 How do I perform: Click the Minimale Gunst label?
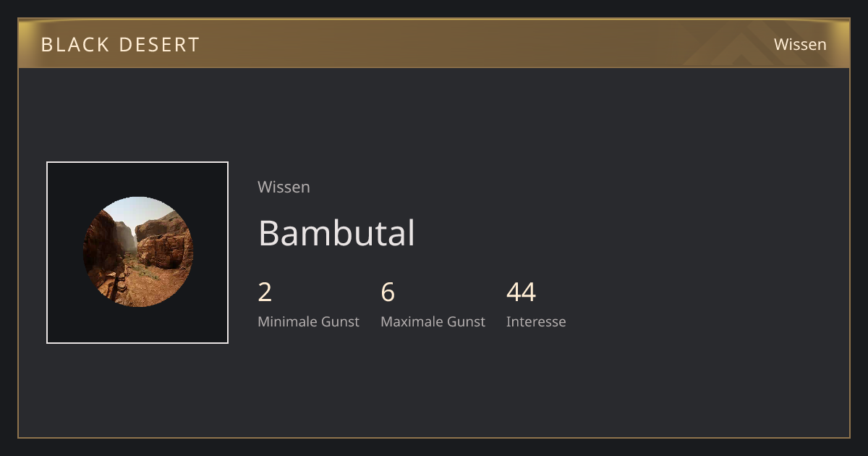(x=308, y=321)
